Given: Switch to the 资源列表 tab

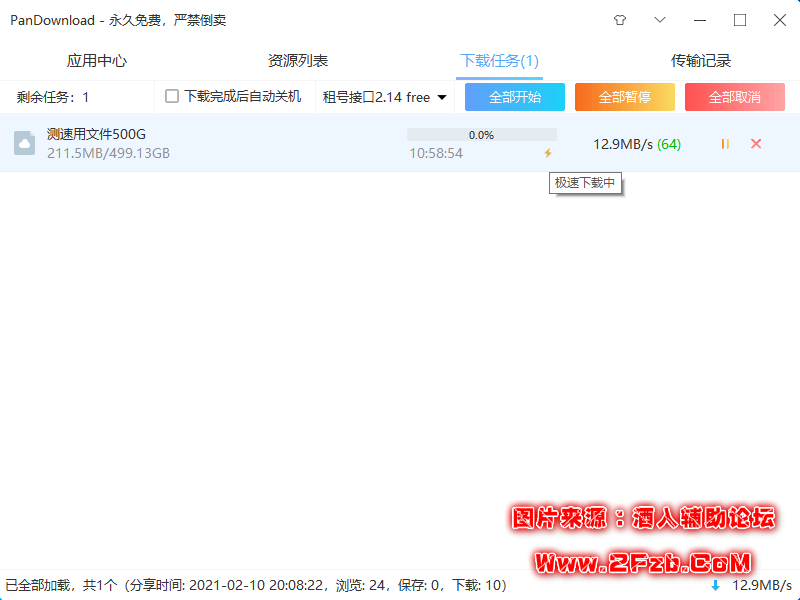Looking at the screenshot, I should (x=298, y=60).
